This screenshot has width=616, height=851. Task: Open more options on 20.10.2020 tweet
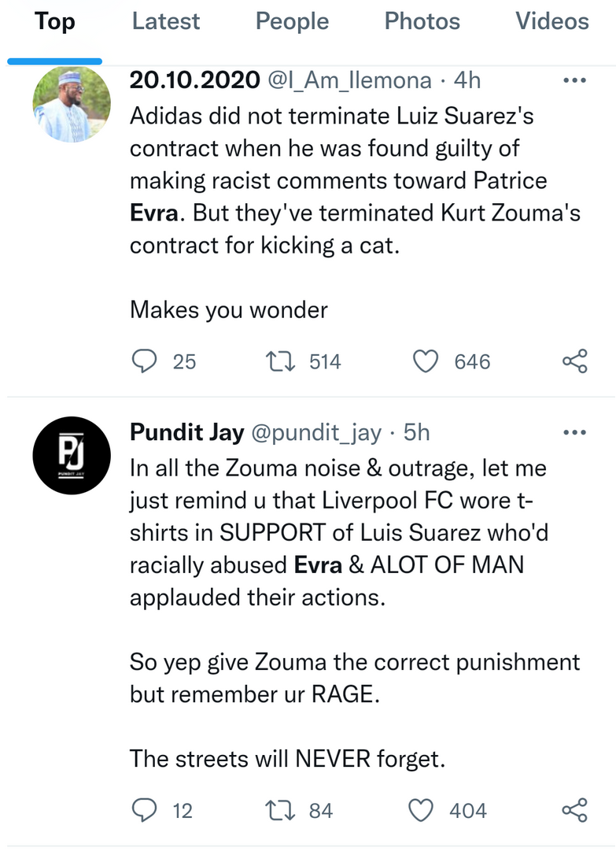[576, 80]
